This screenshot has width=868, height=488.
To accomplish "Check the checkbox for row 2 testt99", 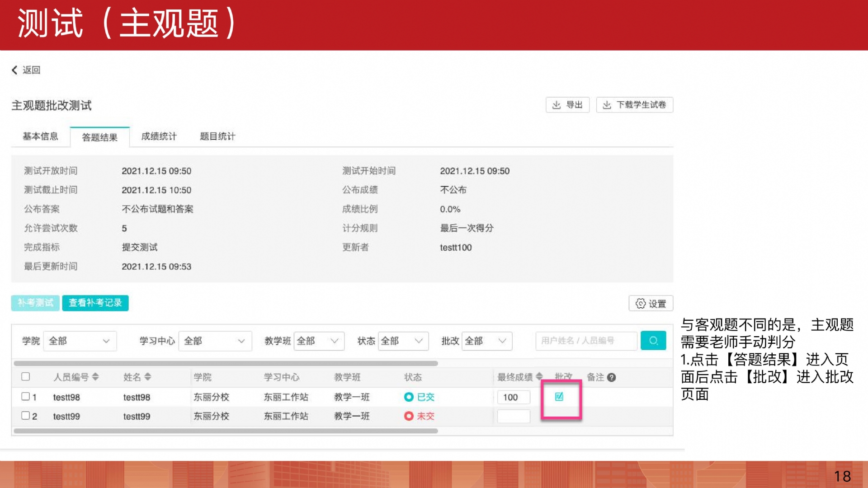I will (x=26, y=415).
